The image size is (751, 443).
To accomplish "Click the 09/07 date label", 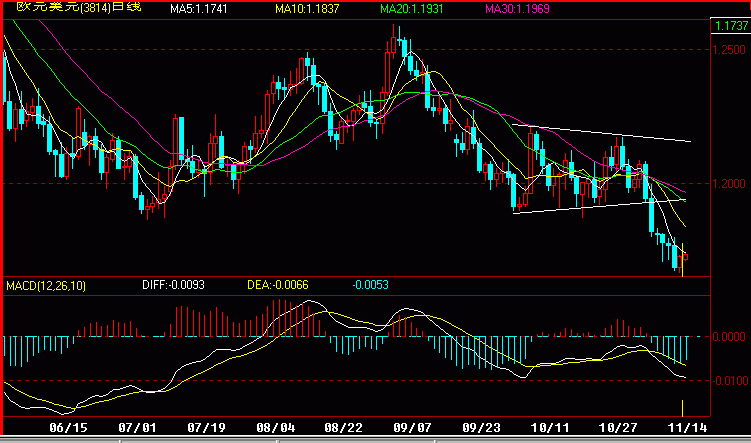I will point(412,428).
